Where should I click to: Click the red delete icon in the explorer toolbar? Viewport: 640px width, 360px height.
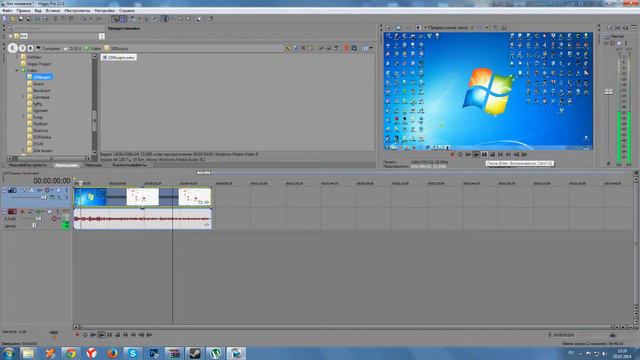pyautogui.click(x=346, y=48)
